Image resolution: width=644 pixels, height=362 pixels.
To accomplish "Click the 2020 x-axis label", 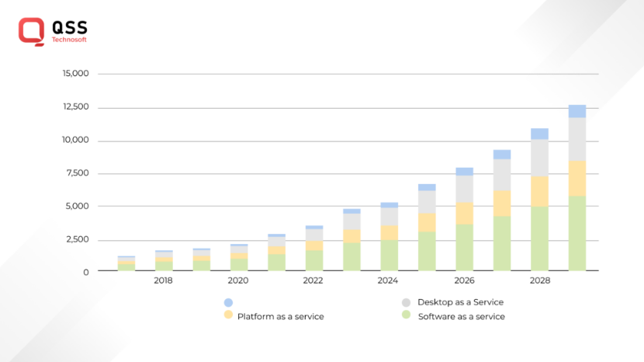I will pos(238,280).
